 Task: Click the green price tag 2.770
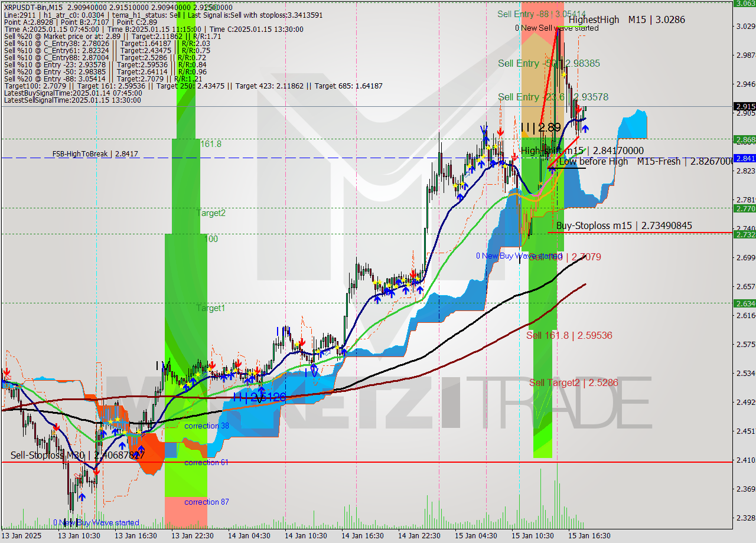(744, 208)
